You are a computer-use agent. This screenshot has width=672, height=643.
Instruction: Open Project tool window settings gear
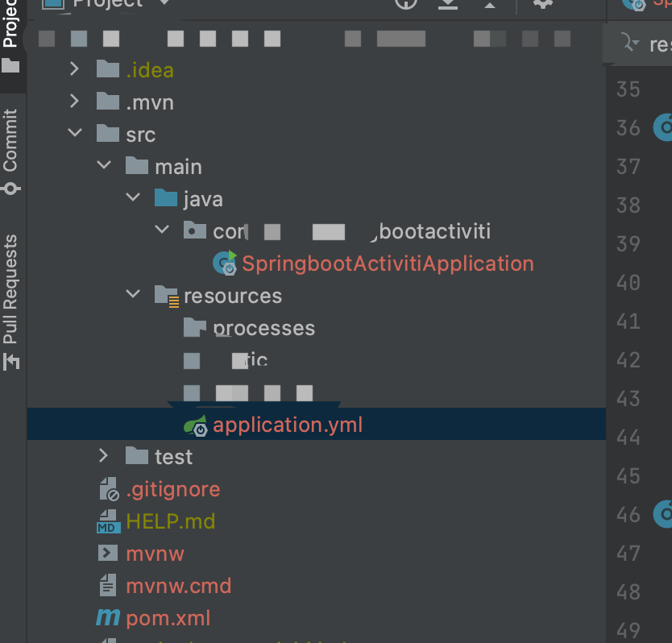[x=542, y=3]
